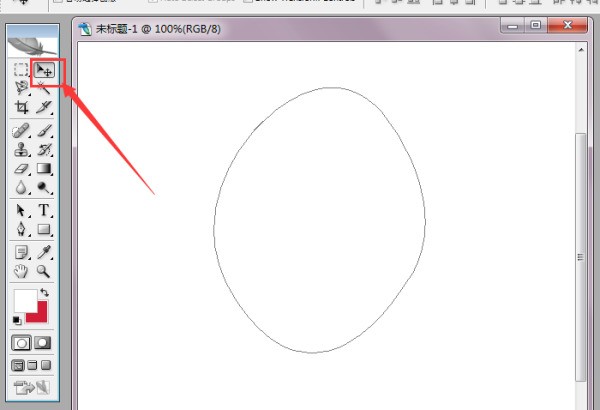Click the document scrollbar up arrow
Screen dimensions: 600x410
[581, 50]
